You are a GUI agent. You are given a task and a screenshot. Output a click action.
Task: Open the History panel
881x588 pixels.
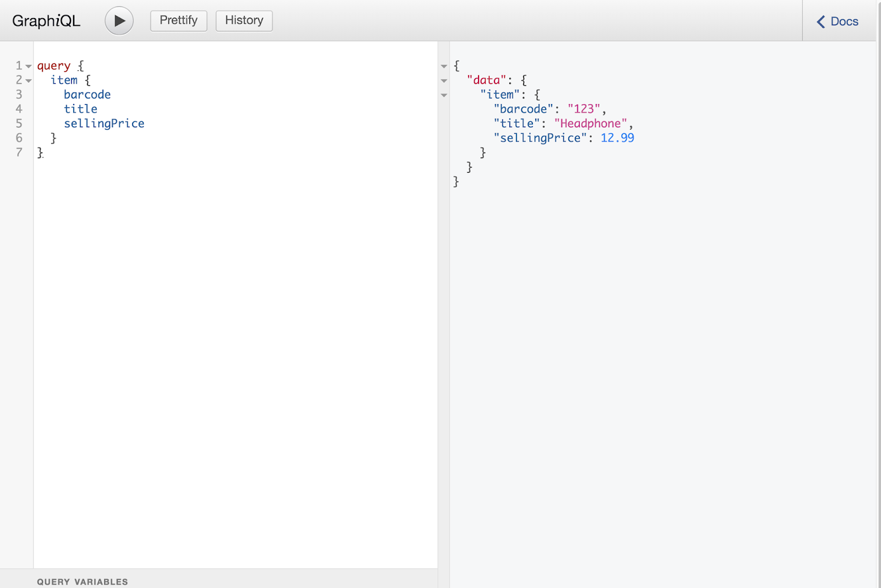pos(244,20)
